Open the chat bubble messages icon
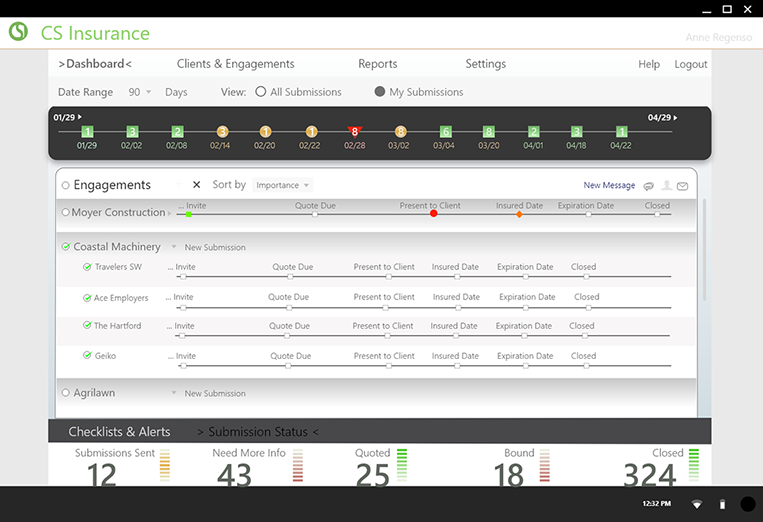Image resolution: width=763 pixels, height=522 pixels. point(649,186)
